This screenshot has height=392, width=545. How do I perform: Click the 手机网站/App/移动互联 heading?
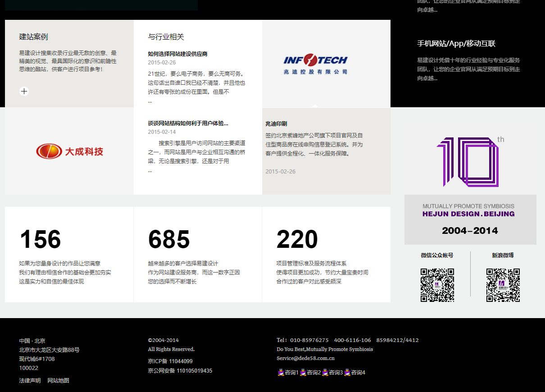pos(456,44)
